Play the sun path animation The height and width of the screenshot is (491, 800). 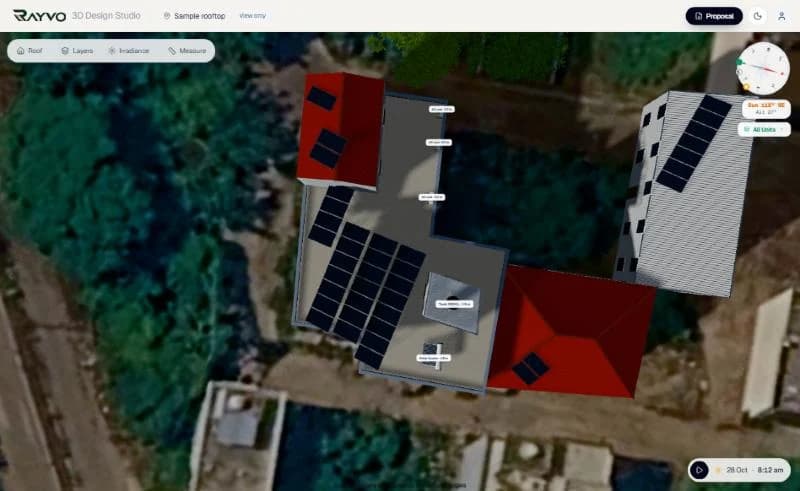(x=699, y=470)
